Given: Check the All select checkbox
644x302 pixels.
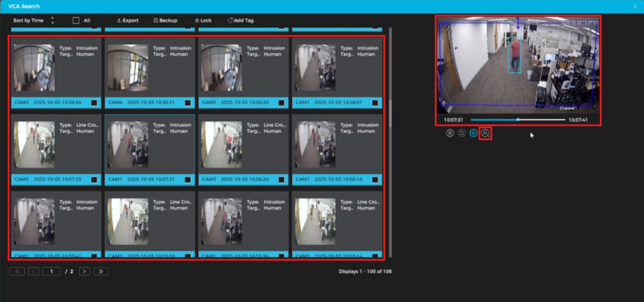Looking at the screenshot, I should tap(76, 20).
